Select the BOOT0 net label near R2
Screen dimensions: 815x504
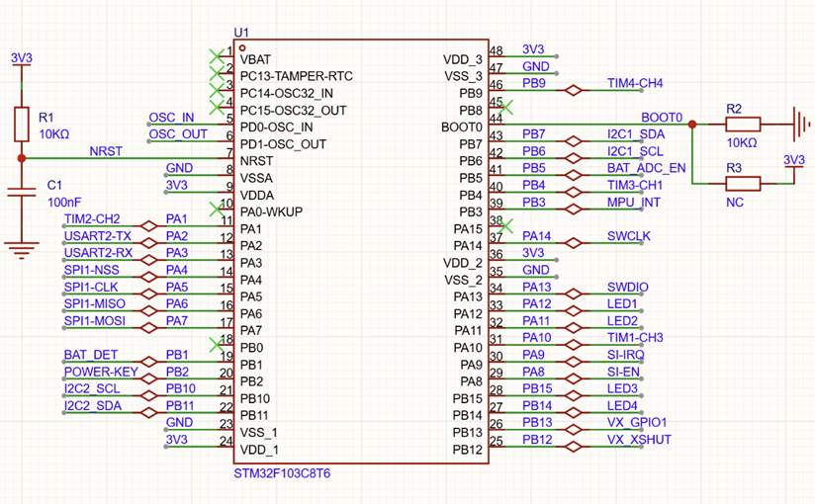coord(662,118)
